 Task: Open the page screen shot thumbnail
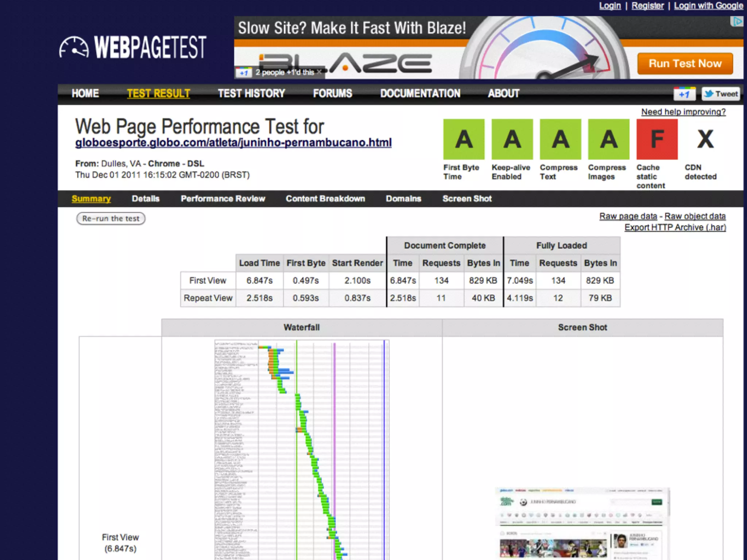[582, 523]
